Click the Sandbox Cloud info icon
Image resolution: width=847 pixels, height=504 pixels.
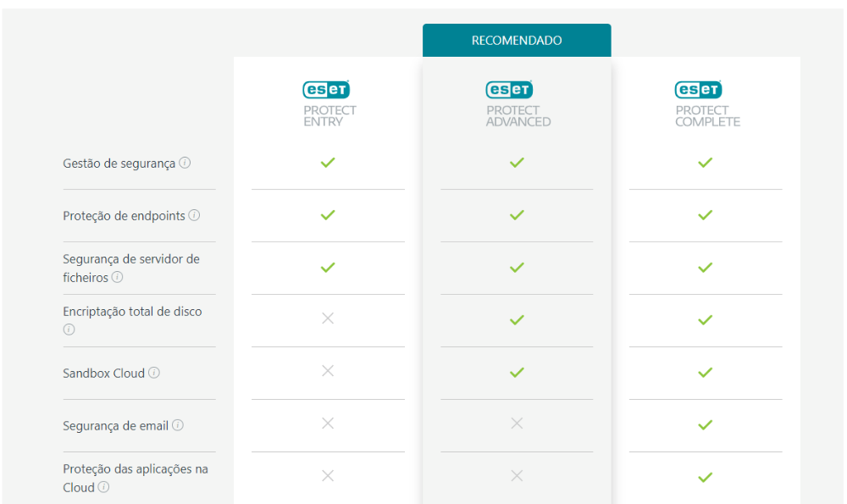[154, 373]
